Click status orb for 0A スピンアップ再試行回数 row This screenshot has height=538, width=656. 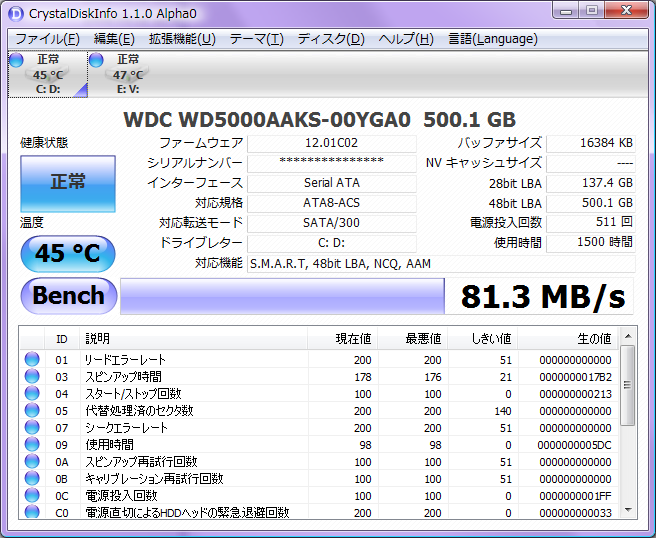click(x=32, y=461)
